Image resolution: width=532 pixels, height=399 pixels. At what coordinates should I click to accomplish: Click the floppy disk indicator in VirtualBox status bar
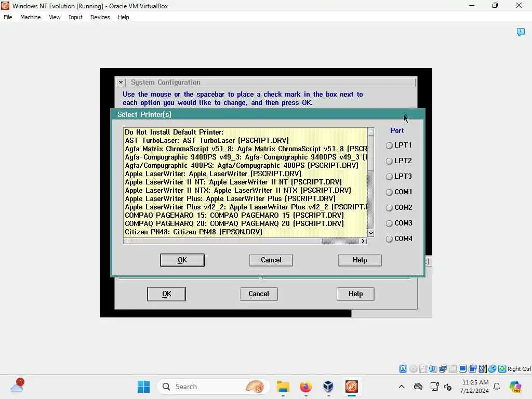(x=423, y=369)
